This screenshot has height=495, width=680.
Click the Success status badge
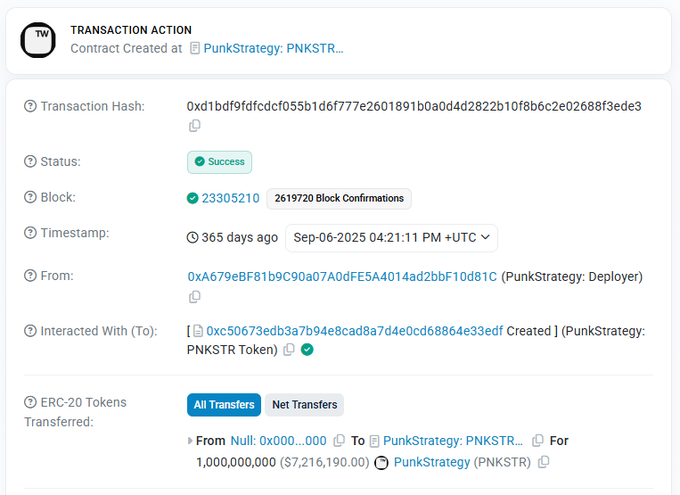(219, 162)
